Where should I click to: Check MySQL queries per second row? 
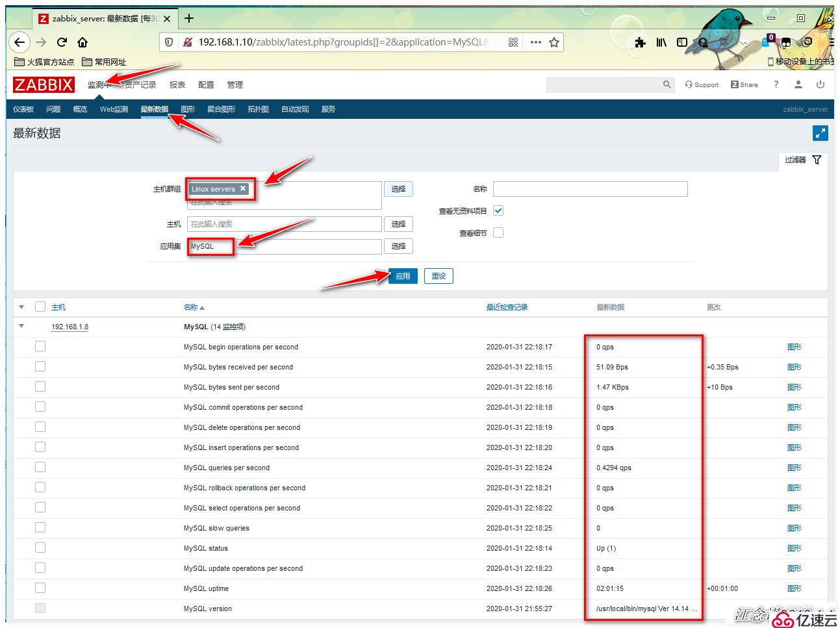point(40,467)
